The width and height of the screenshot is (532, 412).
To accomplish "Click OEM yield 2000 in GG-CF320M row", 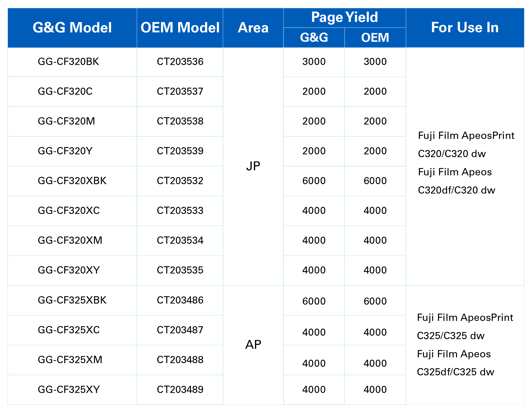I will pos(375,121).
